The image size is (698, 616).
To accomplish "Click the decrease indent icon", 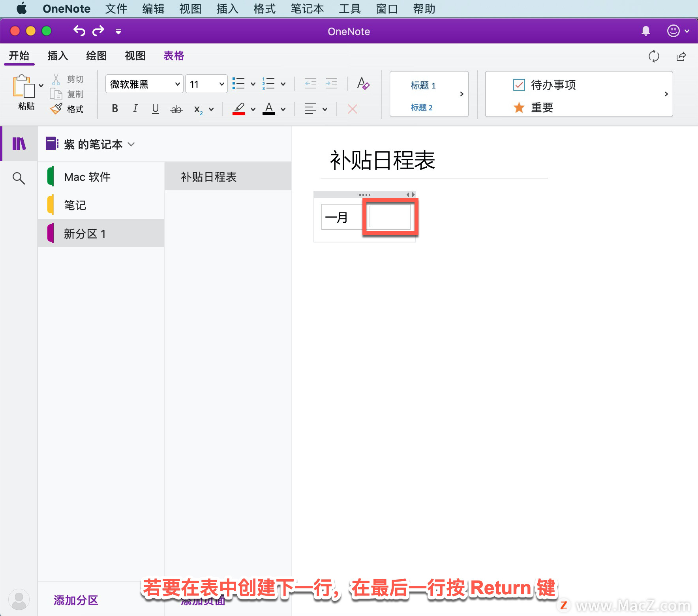I will [x=311, y=84].
